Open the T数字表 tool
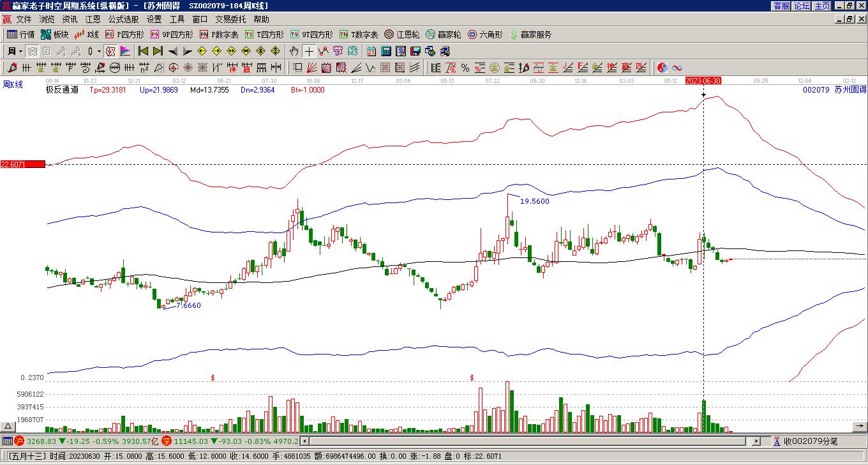This screenshot has height=465, width=868. (358, 34)
